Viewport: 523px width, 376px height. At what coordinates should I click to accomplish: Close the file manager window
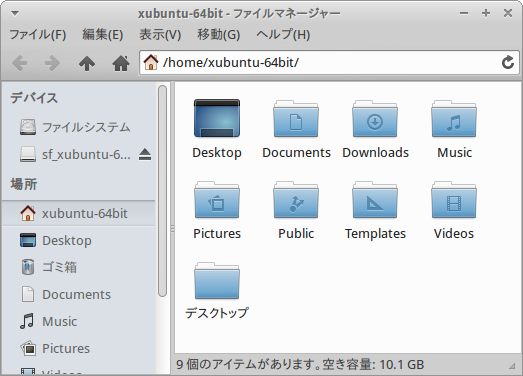click(x=508, y=13)
